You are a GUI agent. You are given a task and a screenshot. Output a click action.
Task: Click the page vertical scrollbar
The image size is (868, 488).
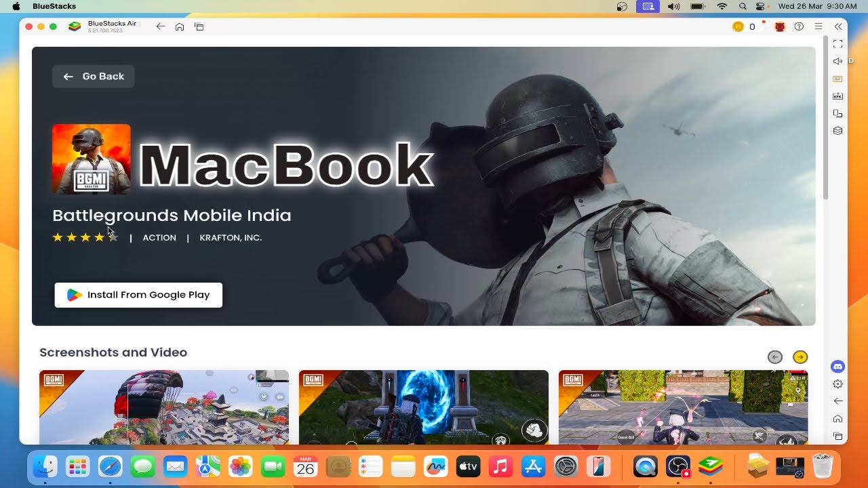(x=825, y=119)
